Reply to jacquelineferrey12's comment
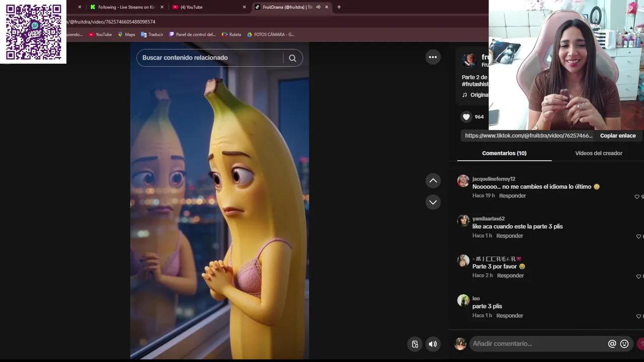 tap(512, 196)
